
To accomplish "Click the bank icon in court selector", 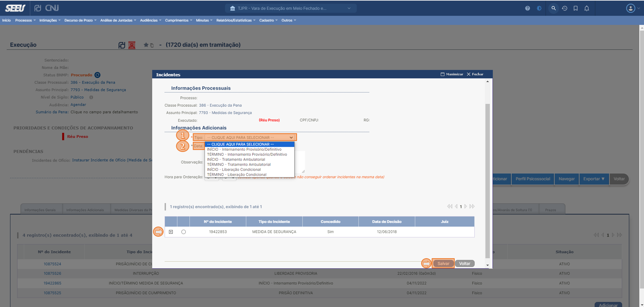I will (233, 8).
